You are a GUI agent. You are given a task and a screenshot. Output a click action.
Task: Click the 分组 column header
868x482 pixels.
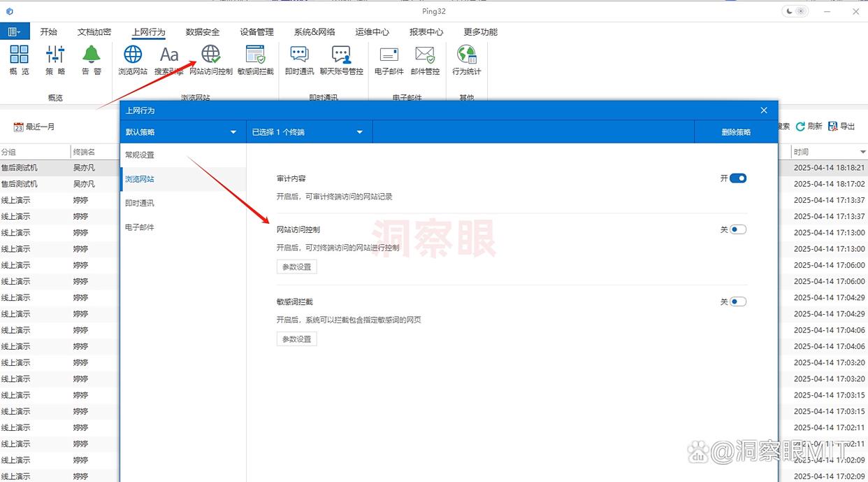[35, 152]
